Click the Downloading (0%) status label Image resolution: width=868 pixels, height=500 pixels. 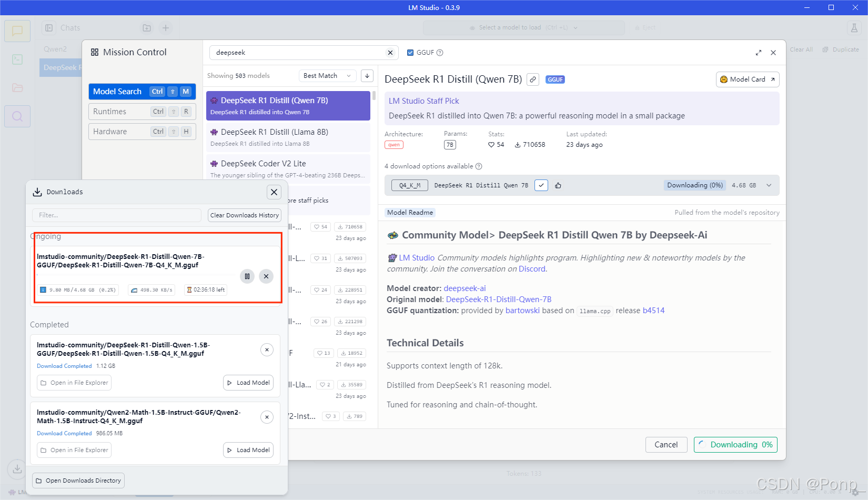click(x=695, y=185)
